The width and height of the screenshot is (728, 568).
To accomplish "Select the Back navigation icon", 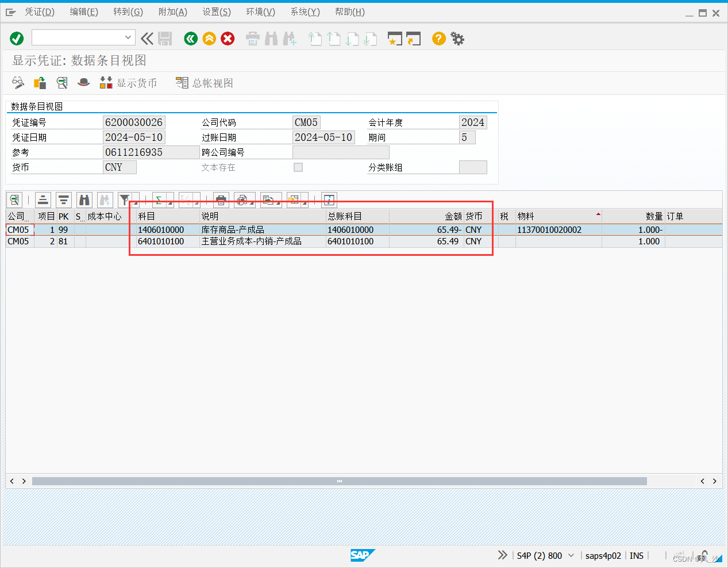I will pyautogui.click(x=191, y=39).
